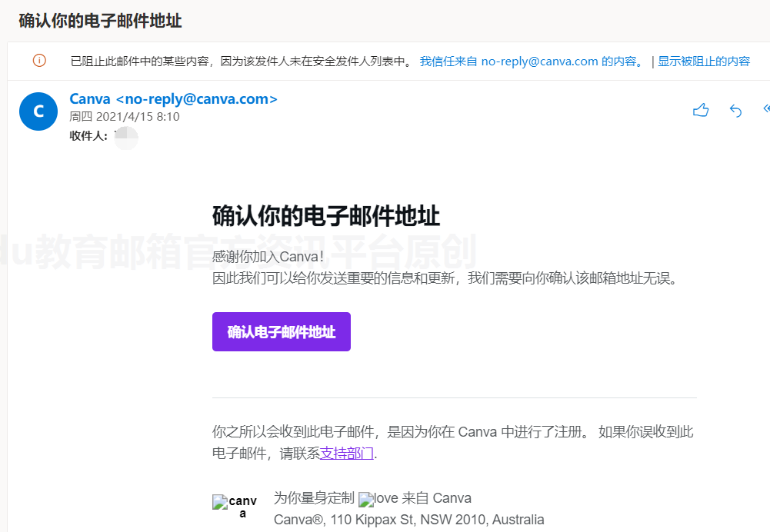Click the text 为你量身定制
This screenshot has height=532, width=770.
pyautogui.click(x=314, y=498)
